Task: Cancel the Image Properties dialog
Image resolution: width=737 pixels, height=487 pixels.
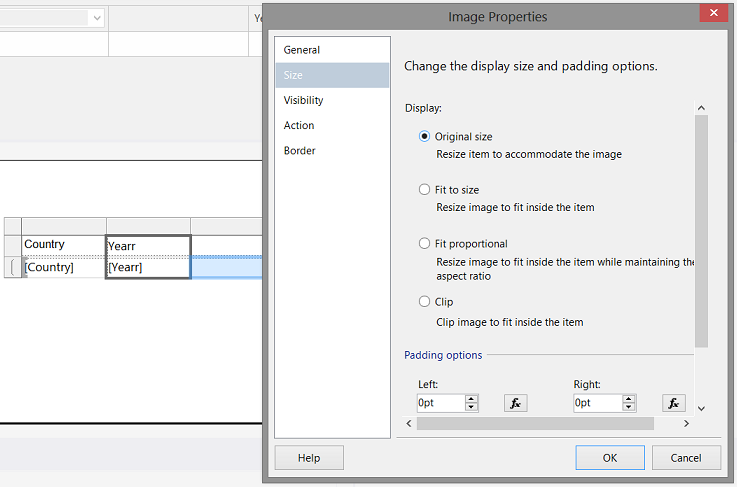Action: 686,458
